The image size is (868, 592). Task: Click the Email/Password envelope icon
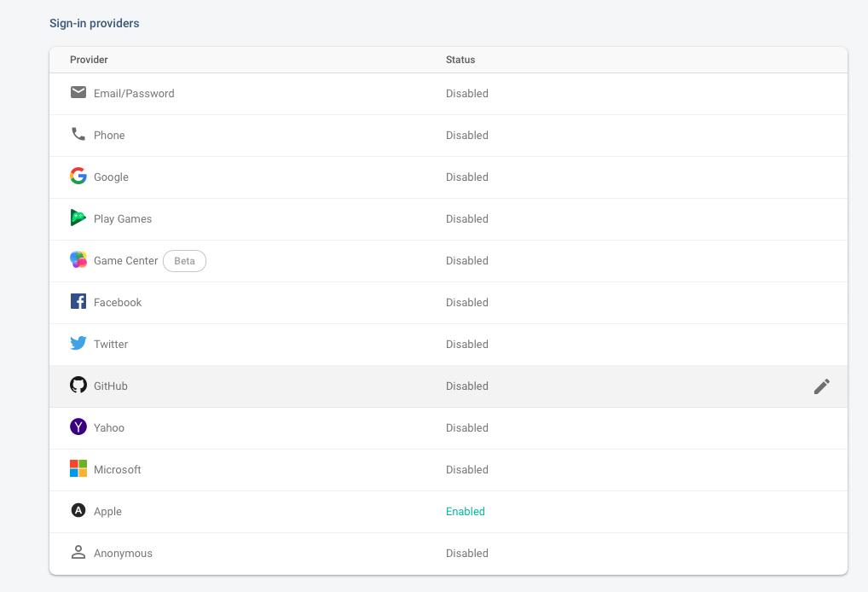[78, 92]
